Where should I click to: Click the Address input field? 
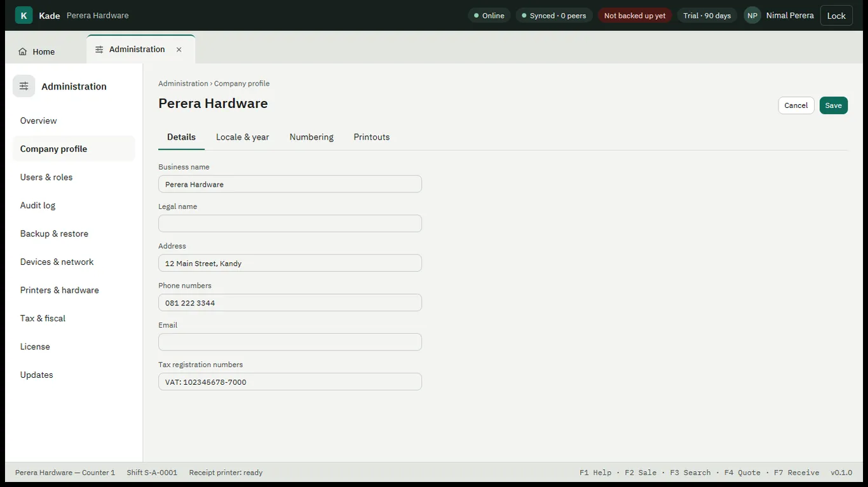290,263
